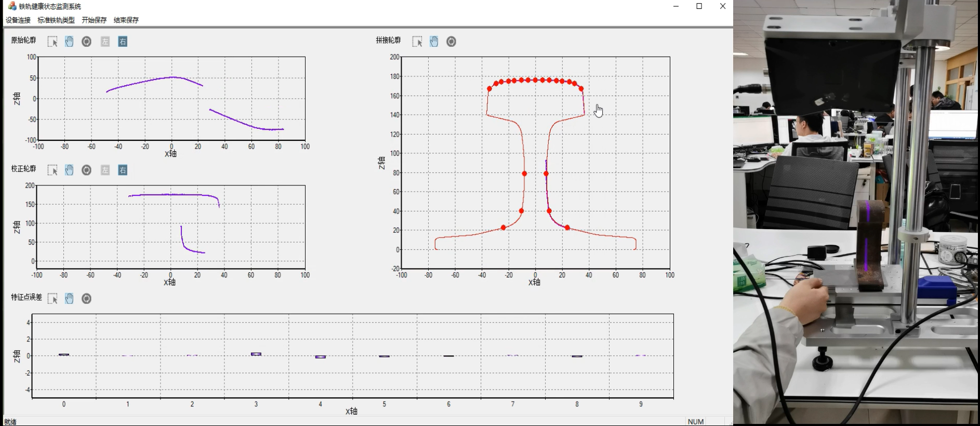Viewport: 980px width, 426px height.
Task: Click the selection tool icon beside 原始轮廓
Action: pyautogui.click(x=52, y=42)
